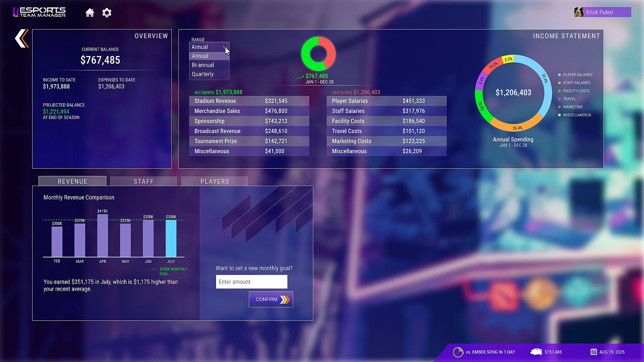This screenshot has width=644, height=362.
Task: Select Annual option in dropdown list
Action: pos(200,56)
